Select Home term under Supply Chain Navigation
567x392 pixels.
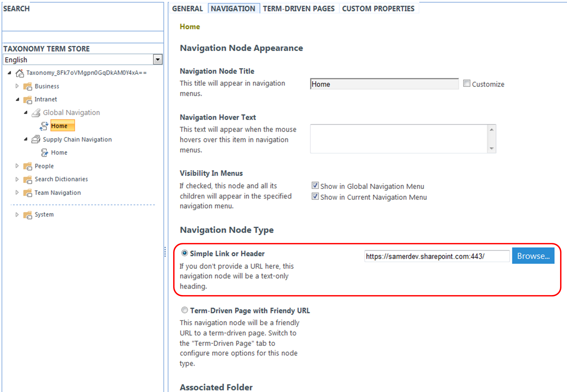tap(59, 153)
